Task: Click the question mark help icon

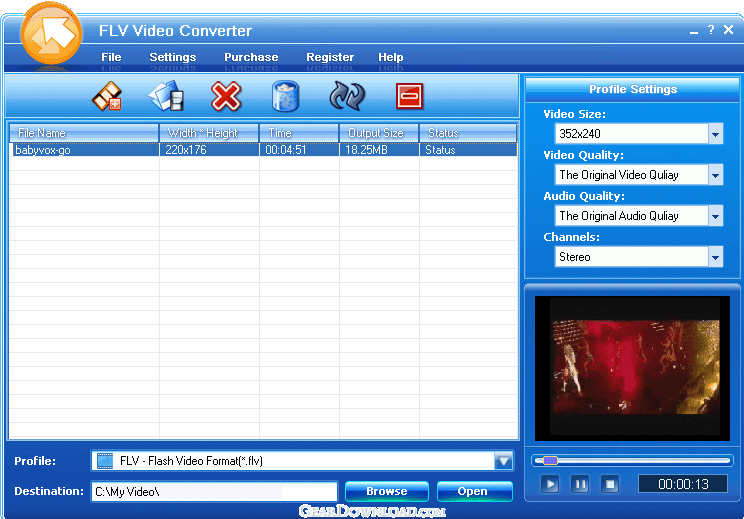Action: point(711,30)
